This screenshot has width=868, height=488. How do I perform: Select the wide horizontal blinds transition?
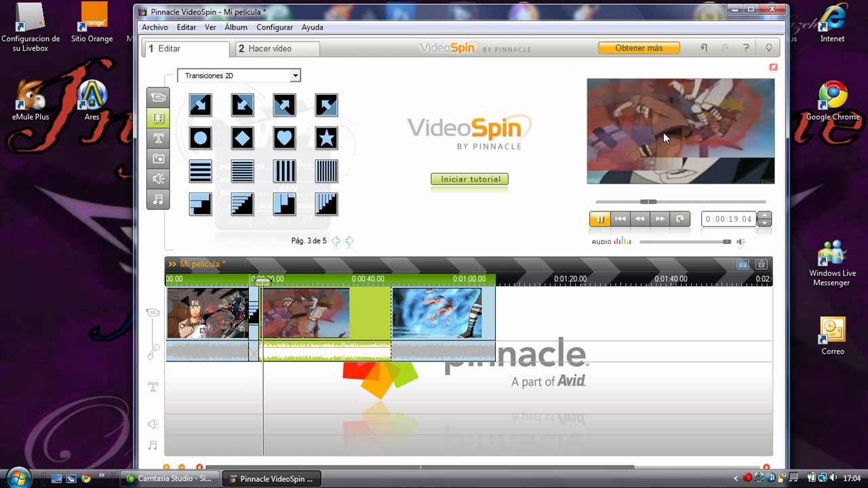click(200, 171)
